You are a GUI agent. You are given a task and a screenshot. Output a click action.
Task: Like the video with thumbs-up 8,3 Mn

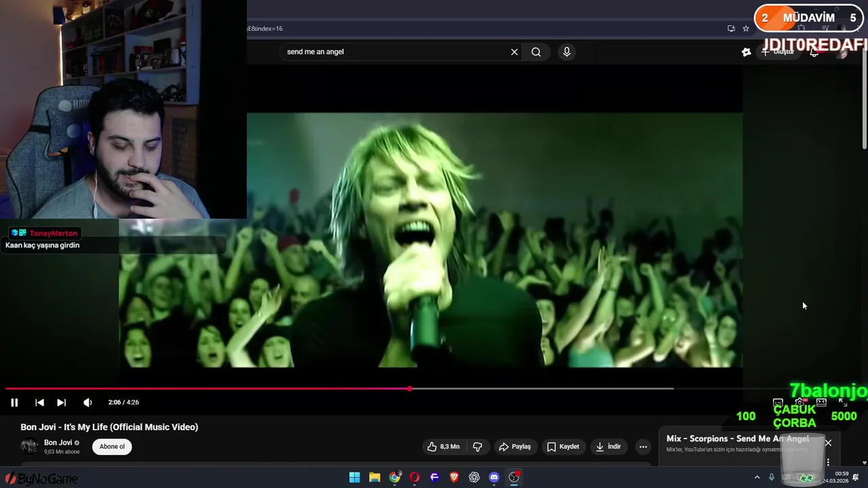(x=443, y=447)
